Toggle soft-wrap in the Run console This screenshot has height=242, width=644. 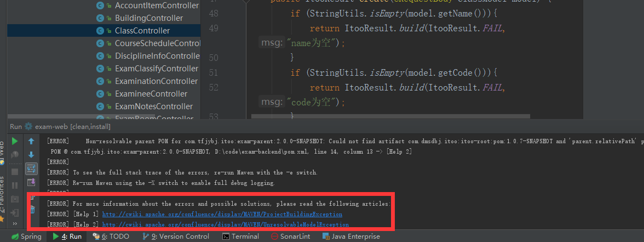[31, 168]
